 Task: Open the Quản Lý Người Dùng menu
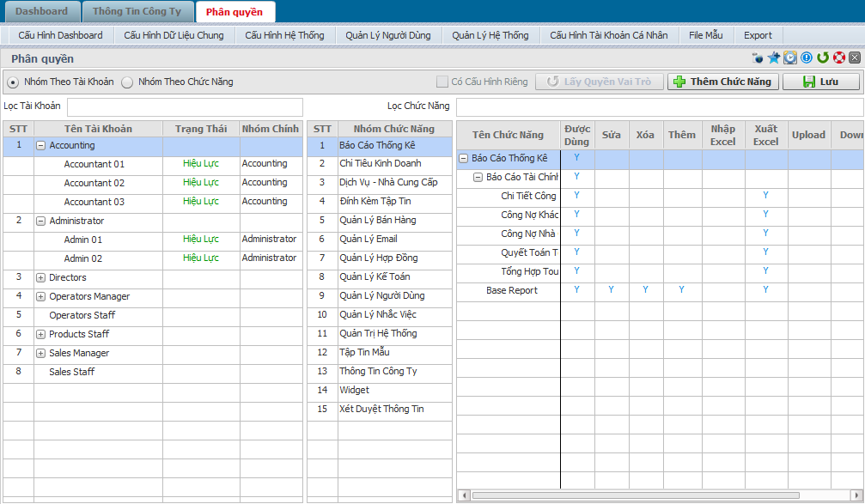click(387, 35)
